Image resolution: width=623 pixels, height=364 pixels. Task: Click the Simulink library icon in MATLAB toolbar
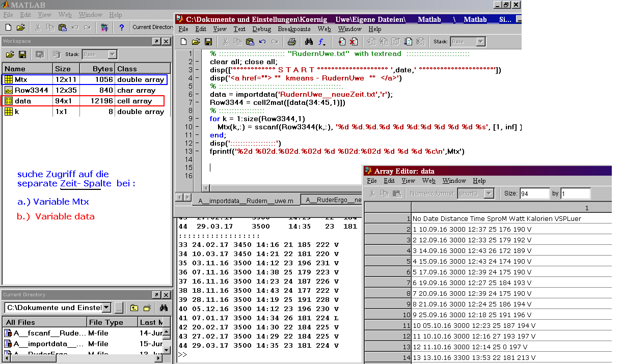104,27
